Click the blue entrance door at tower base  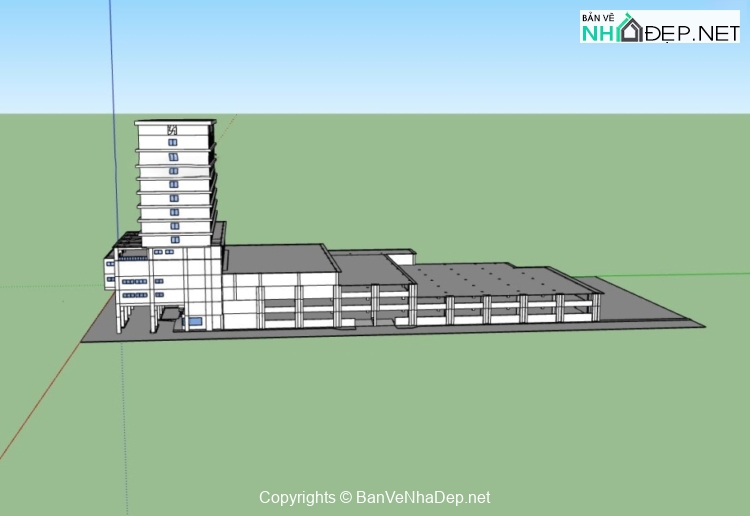tap(195, 321)
